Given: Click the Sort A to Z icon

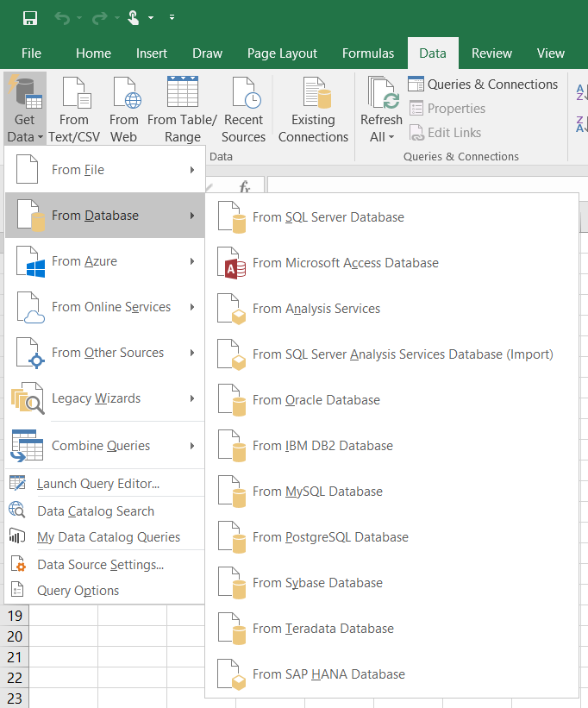Looking at the screenshot, I should pyautogui.click(x=581, y=92).
